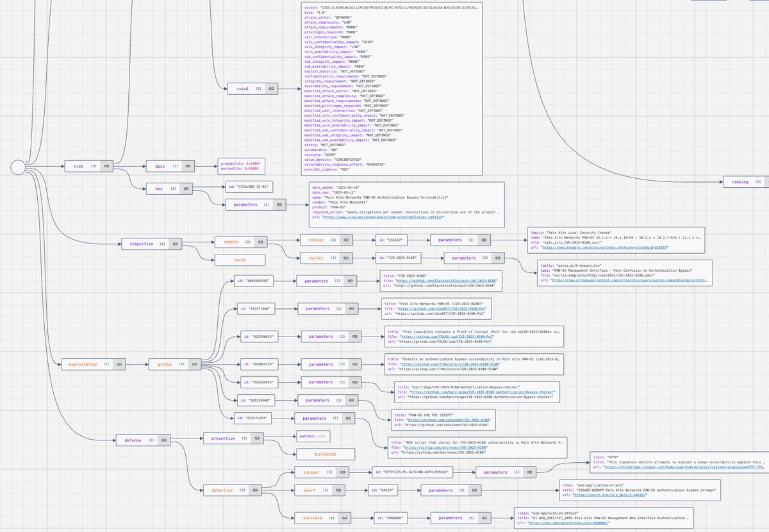Screen dimensions: 769x532
Task: Open the fr4nc1stein/CVE-2025-0108-SCAN file link
Action: pos(449,363)
